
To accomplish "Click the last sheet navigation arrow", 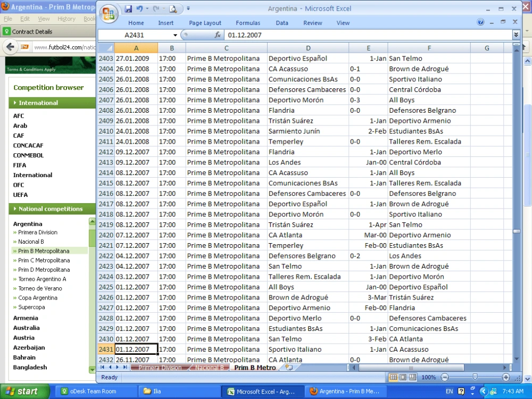I will 125,367.
